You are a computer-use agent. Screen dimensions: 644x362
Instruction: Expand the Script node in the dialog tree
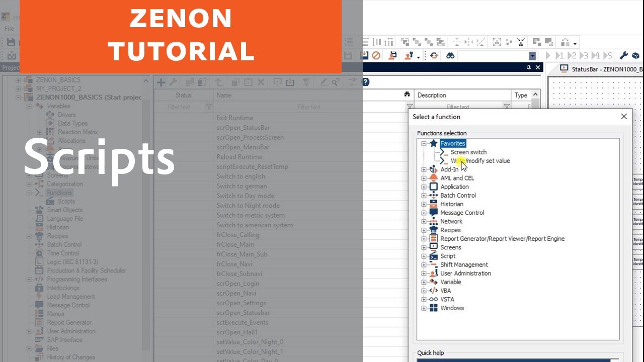click(424, 256)
